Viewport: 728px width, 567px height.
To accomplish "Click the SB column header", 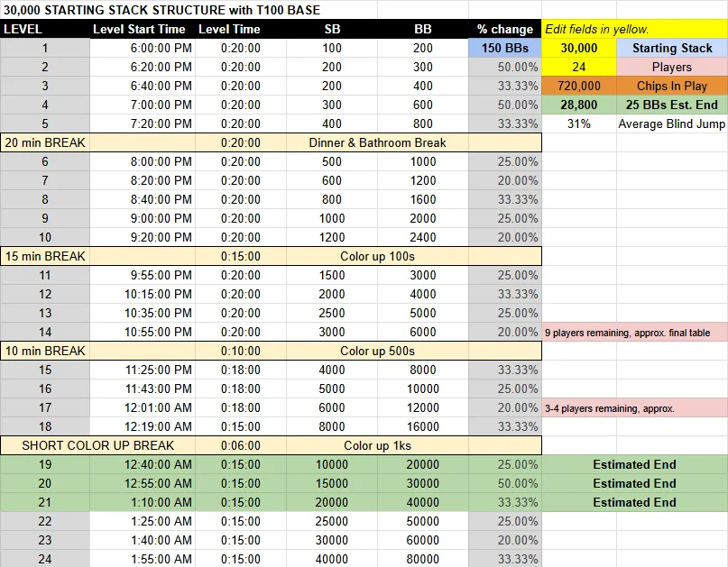I will (x=332, y=29).
